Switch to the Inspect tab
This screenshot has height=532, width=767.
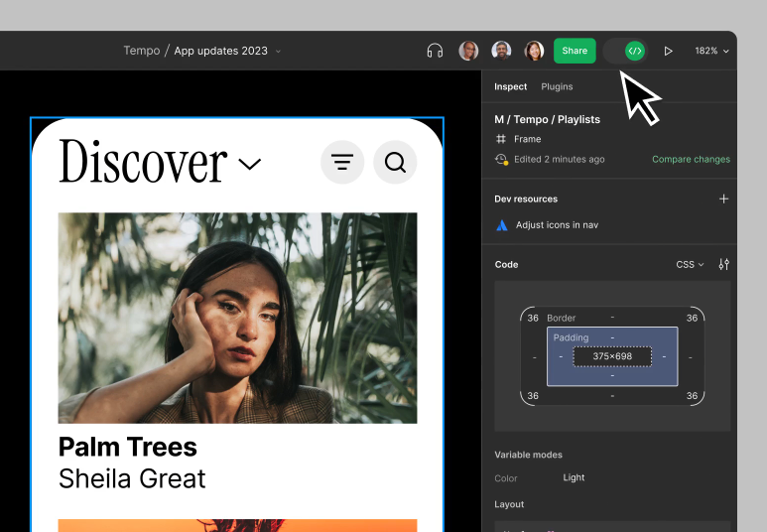coord(510,86)
